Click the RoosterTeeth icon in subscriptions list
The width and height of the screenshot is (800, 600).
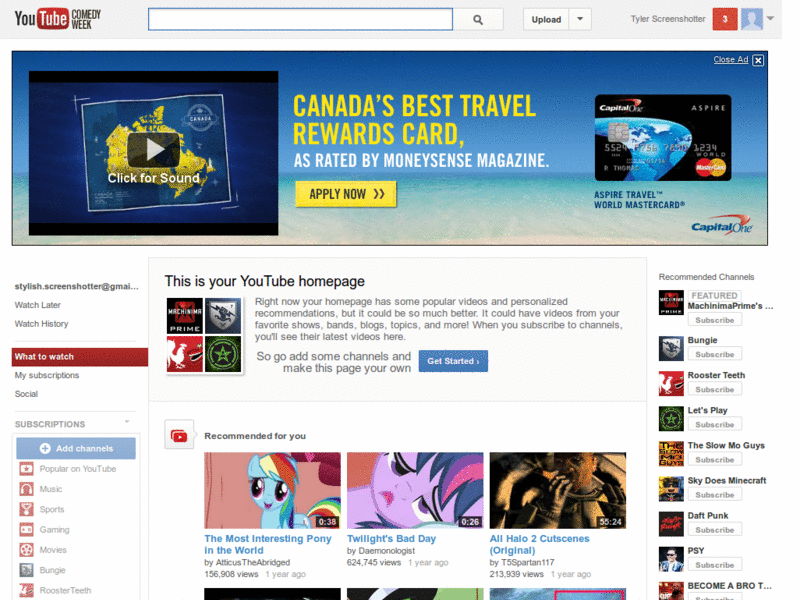[x=27, y=590]
